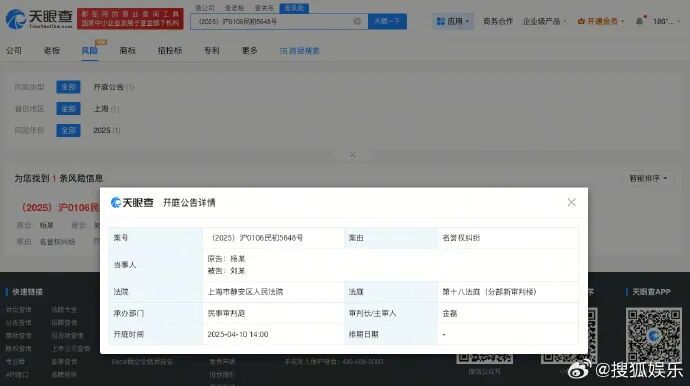Open the 更多 tab
This screenshot has height=386, width=690.
pyautogui.click(x=250, y=51)
